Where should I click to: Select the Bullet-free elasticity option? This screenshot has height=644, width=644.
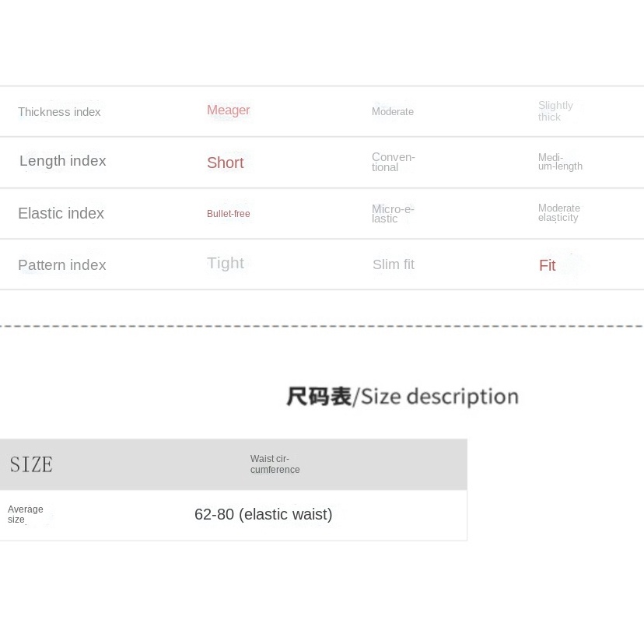[x=228, y=214]
